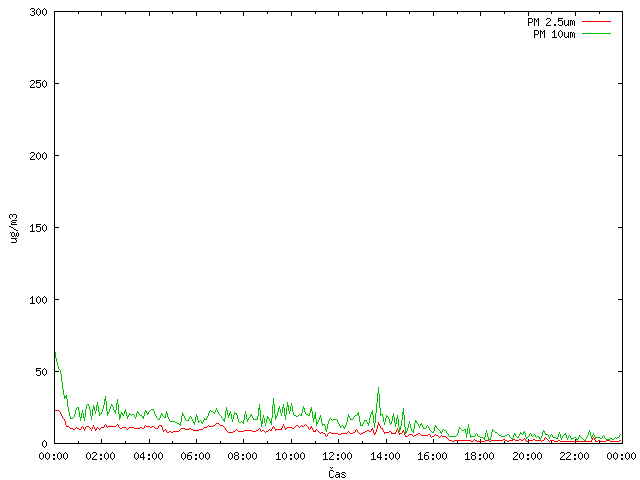Click the y-axis label ug/m3
The image size is (640, 480).
[x=13, y=228]
